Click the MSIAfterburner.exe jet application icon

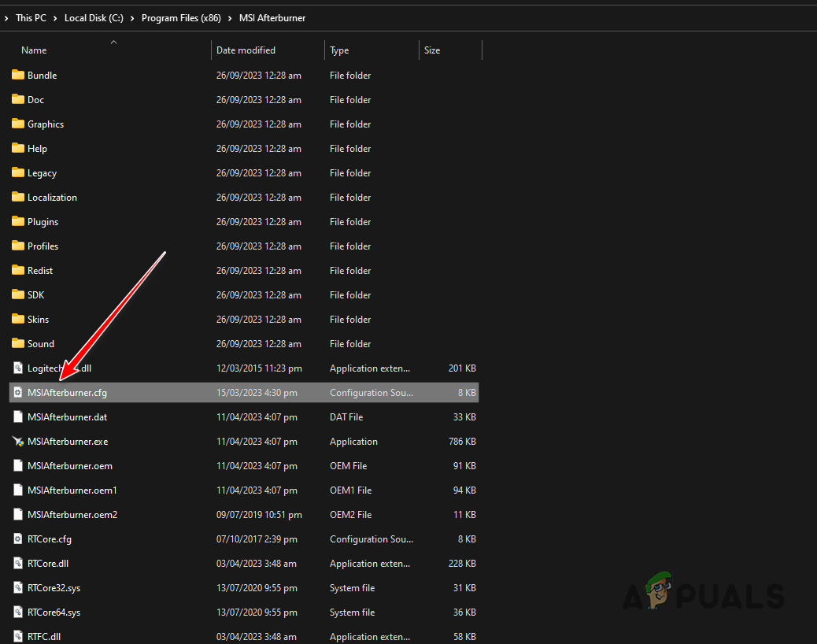click(18, 442)
